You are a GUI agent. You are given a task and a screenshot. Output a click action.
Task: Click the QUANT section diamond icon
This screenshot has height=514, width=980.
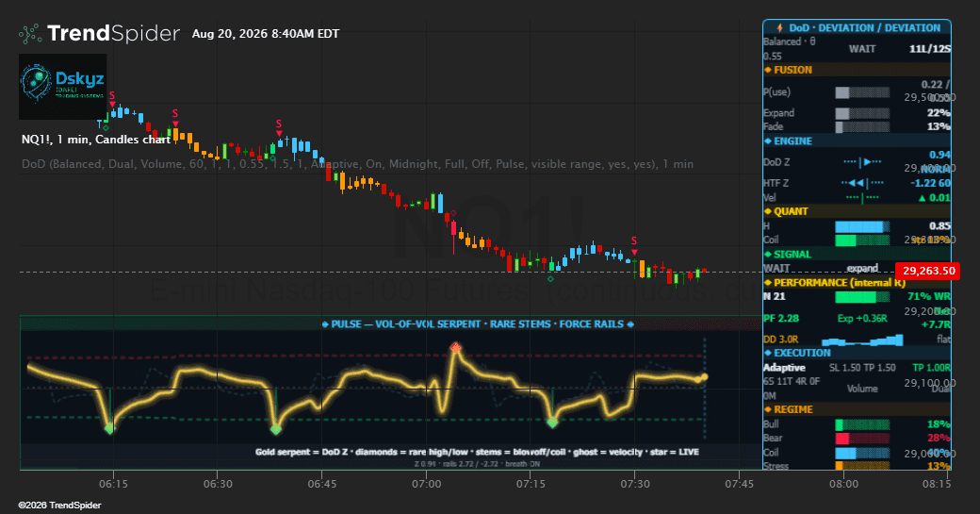point(768,211)
